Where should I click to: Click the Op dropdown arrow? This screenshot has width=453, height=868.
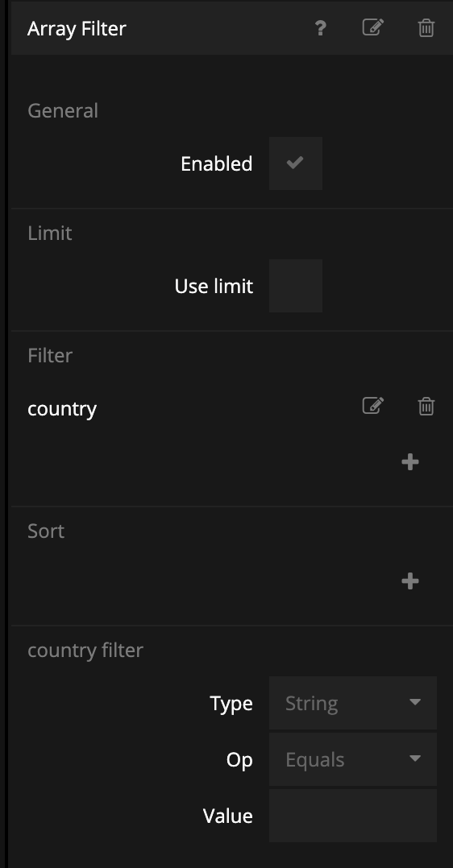click(x=415, y=759)
